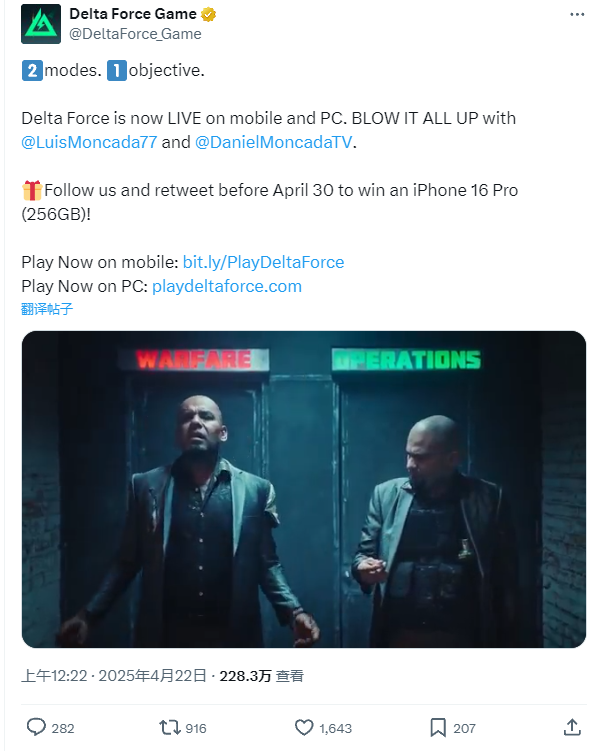This screenshot has width=599, height=751.
Task: Follow the bit.ly/PlayDeltaForce link
Action: coord(263,262)
